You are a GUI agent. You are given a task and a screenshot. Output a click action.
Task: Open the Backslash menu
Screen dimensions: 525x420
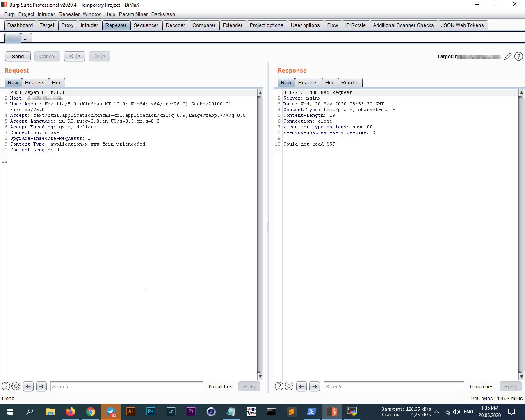tap(163, 14)
